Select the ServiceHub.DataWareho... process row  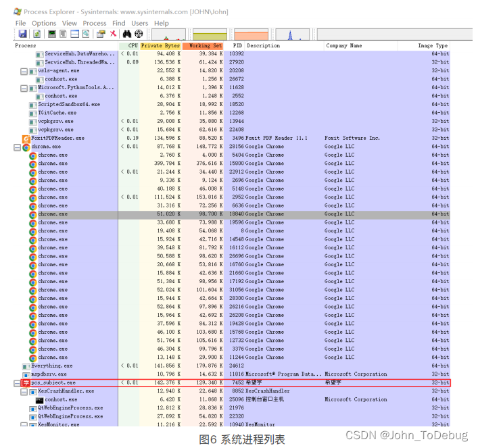click(x=232, y=54)
